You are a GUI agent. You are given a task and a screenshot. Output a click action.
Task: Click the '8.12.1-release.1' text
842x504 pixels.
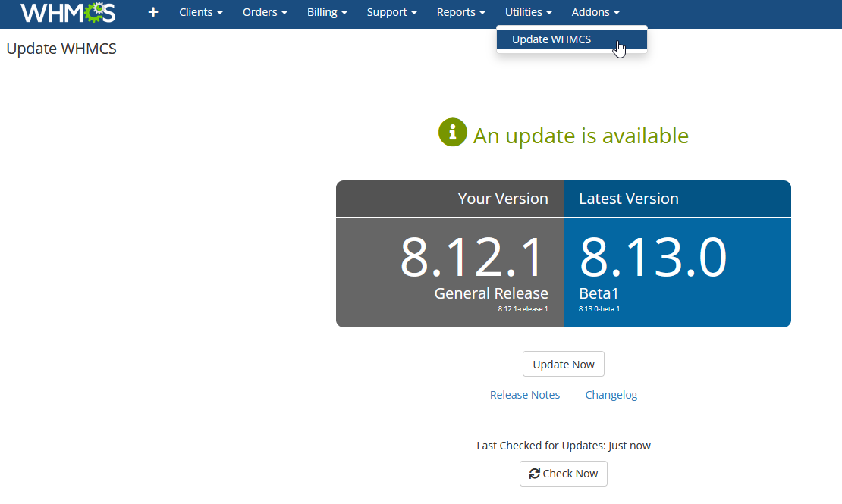tap(523, 309)
